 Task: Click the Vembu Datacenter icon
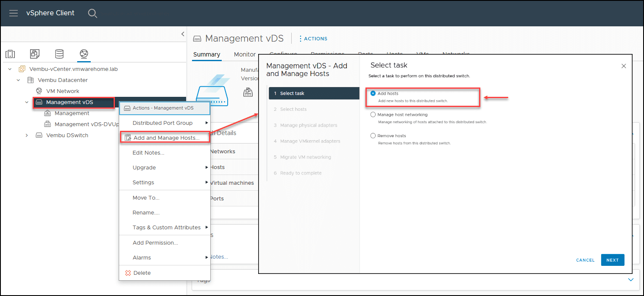coord(31,80)
